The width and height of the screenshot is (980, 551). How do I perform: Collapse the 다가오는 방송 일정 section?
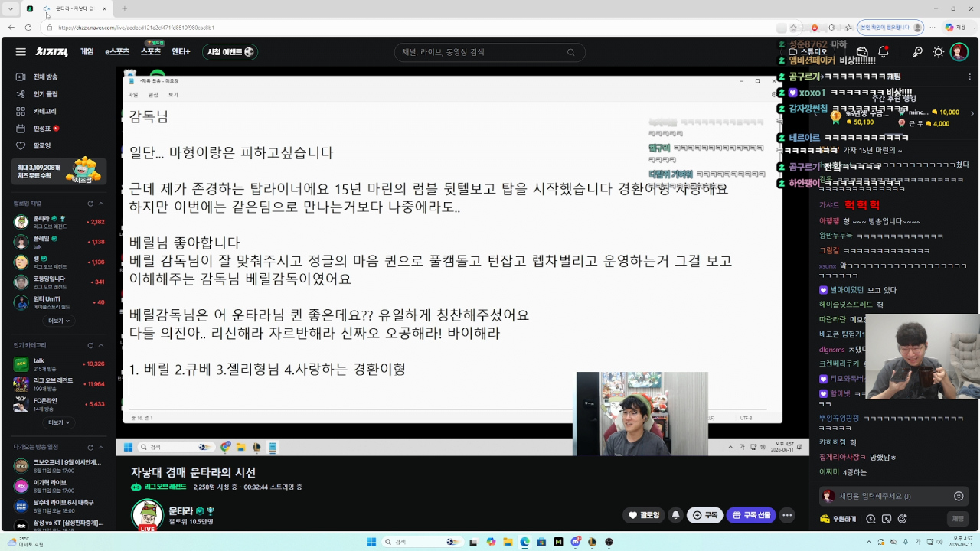click(101, 447)
